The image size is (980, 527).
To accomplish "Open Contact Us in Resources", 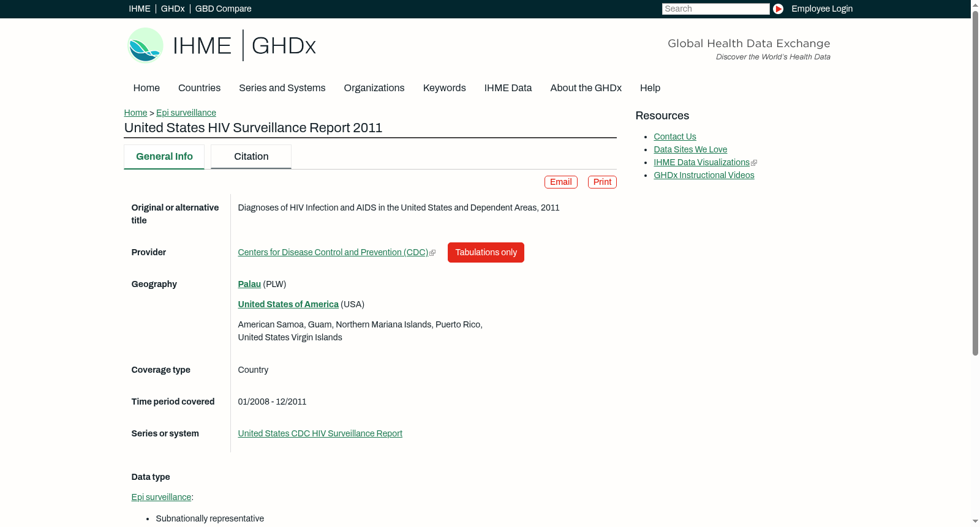I will click(675, 136).
